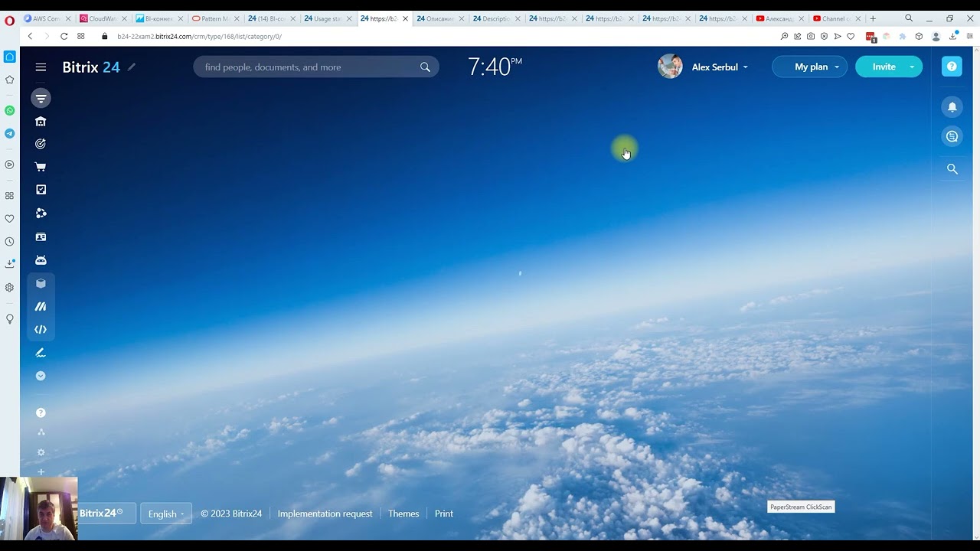This screenshot has width=980, height=551.
Task: Close the CloudWatch browser tab
Action: tap(124, 18)
